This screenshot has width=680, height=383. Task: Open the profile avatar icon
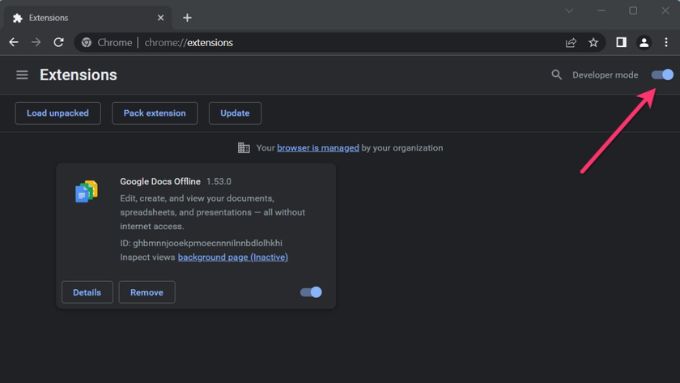pos(644,43)
